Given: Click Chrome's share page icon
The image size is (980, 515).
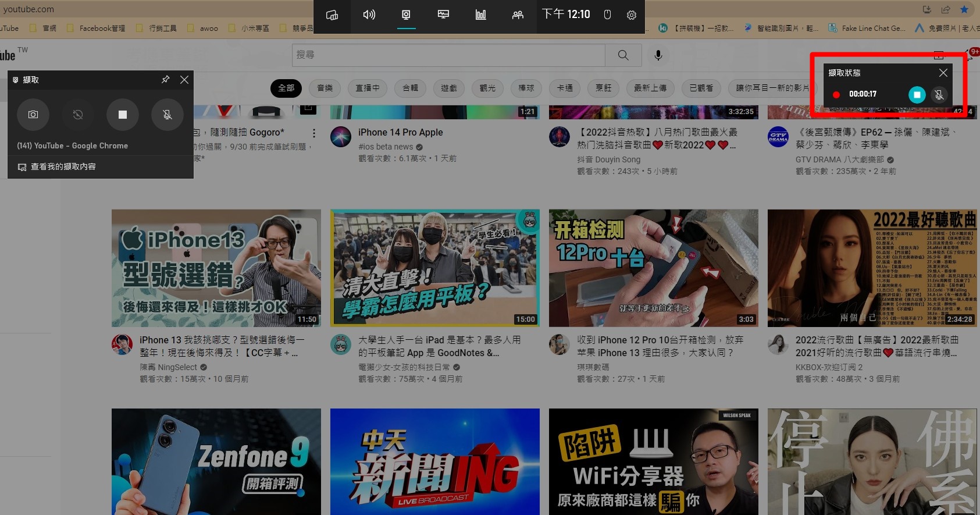Looking at the screenshot, I should click(x=946, y=9).
